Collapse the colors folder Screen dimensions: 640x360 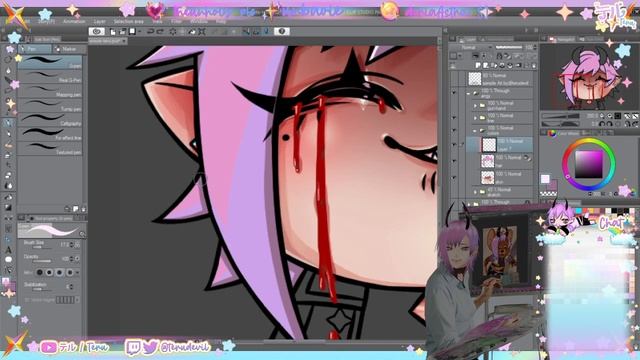(475, 131)
